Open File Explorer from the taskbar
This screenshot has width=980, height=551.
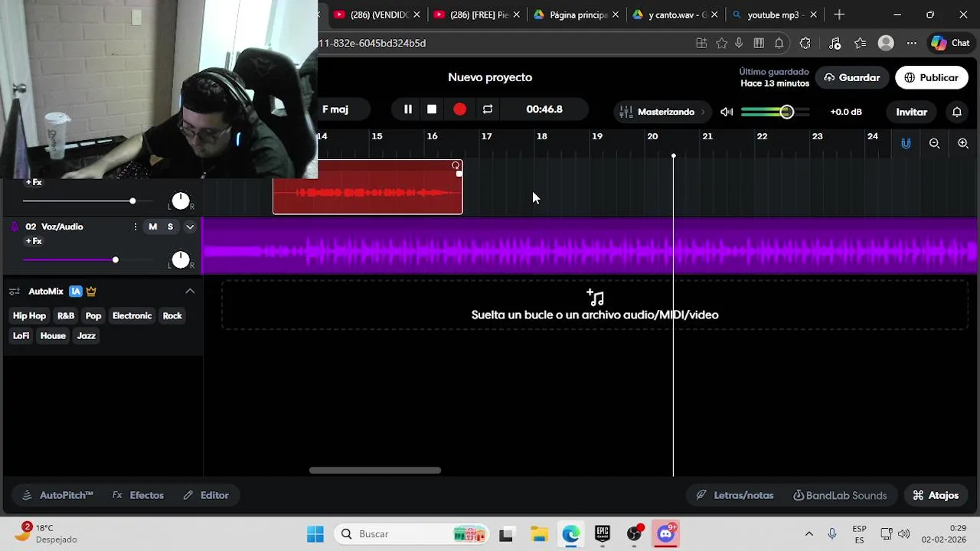tap(539, 534)
